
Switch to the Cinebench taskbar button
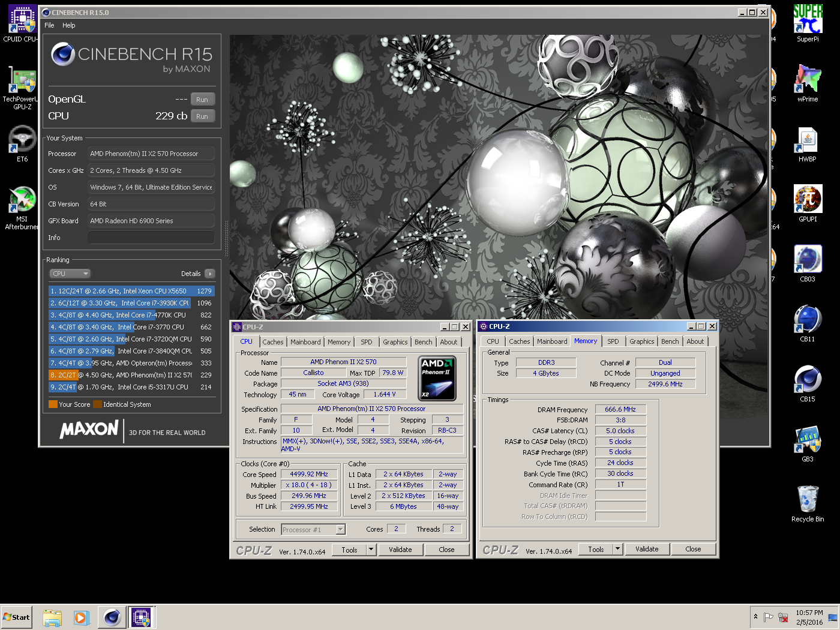(112, 617)
